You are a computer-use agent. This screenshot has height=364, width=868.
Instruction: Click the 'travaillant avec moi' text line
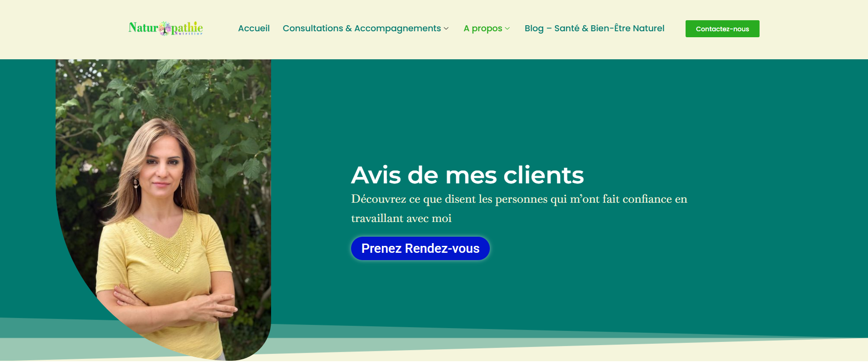401,218
